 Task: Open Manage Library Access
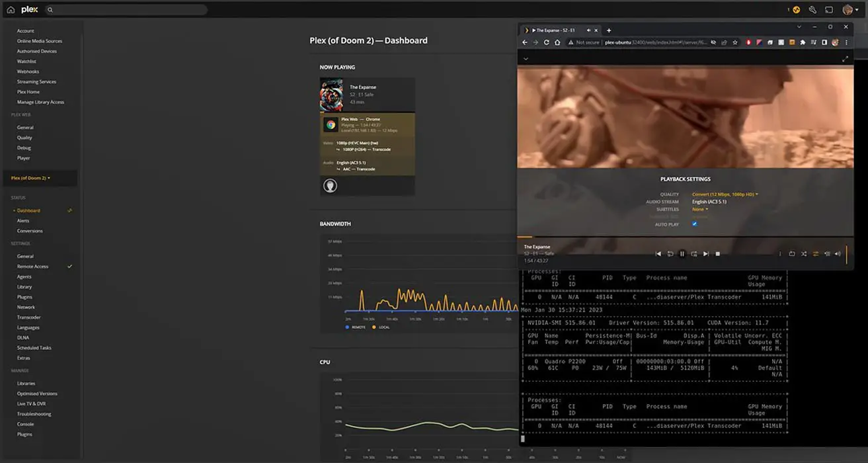tap(40, 102)
